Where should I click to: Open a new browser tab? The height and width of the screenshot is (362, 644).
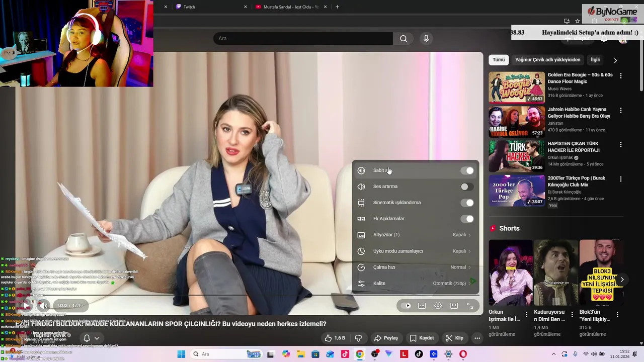coord(337,7)
